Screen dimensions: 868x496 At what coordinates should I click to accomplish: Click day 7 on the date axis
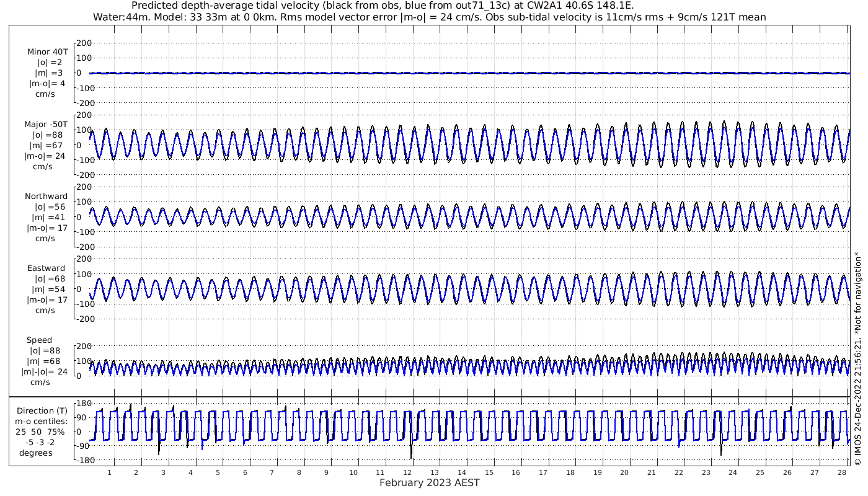tap(272, 472)
